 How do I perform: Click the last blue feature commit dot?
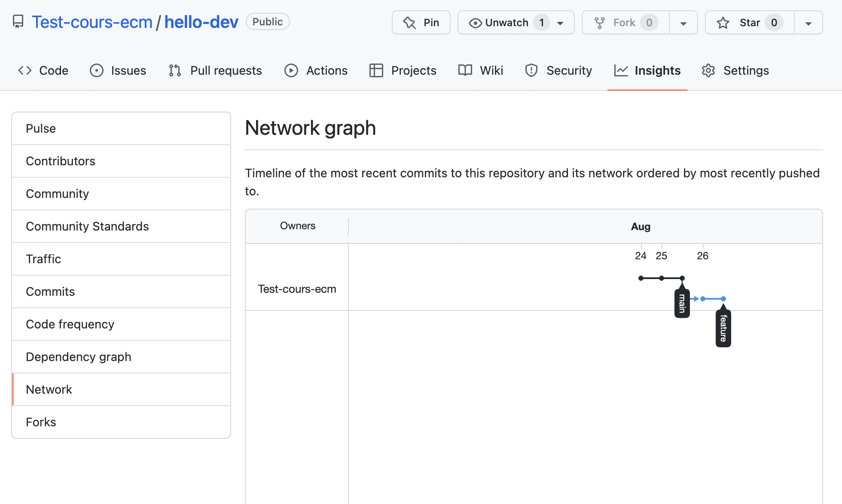point(723,299)
